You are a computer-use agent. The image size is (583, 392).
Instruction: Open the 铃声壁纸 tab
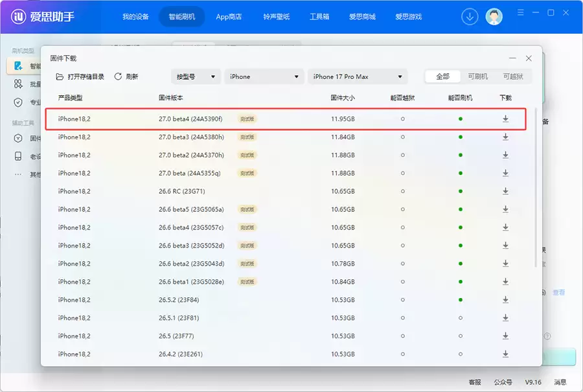point(276,17)
